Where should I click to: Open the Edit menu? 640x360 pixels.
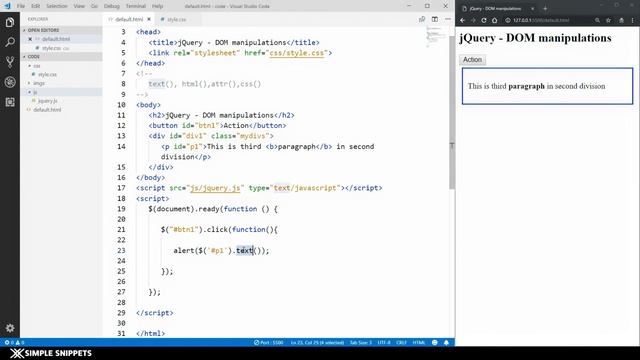coord(36,6)
